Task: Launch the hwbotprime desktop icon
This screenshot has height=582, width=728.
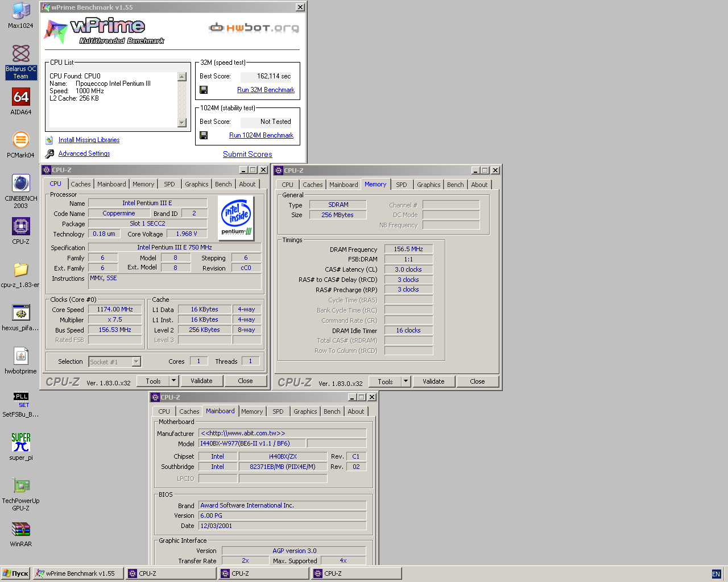Action: coord(21,360)
